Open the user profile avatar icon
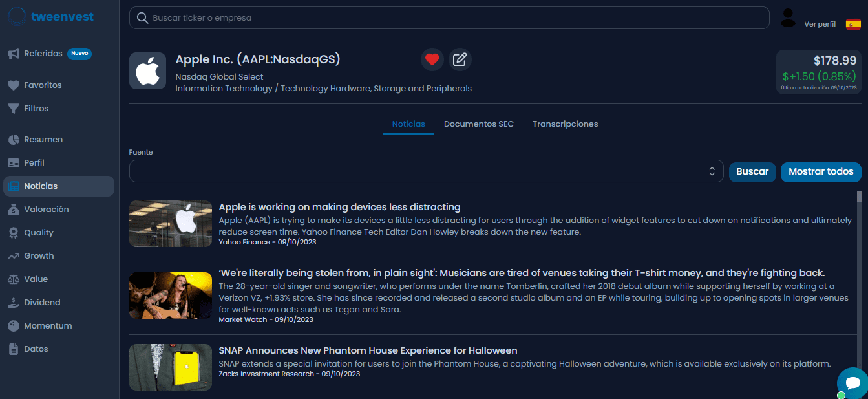868x399 pixels. [x=788, y=18]
